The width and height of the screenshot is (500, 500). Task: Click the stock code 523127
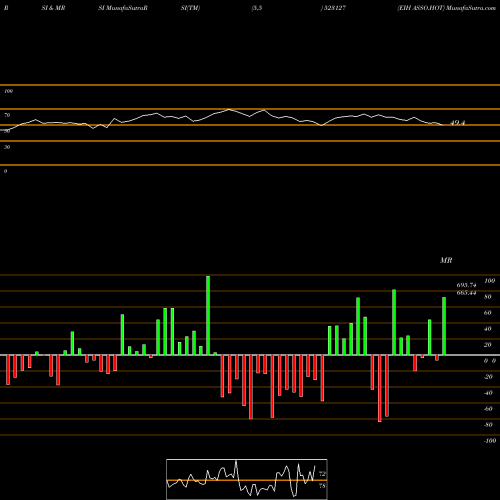(x=334, y=8)
